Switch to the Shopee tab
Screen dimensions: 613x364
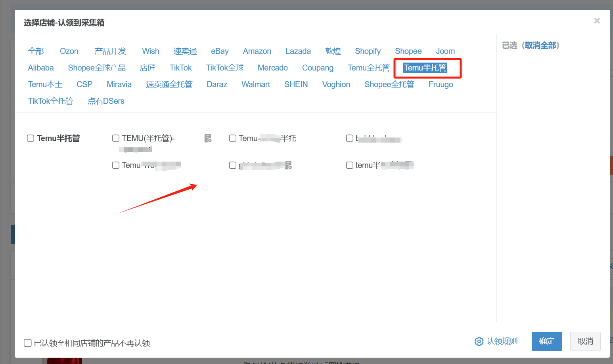pos(408,51)
